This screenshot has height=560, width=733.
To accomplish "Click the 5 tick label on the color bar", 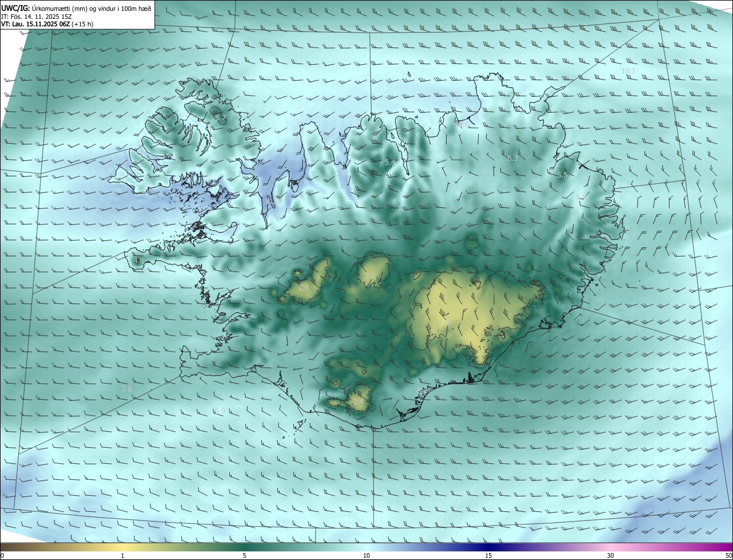I will click(x=245, y=555).
